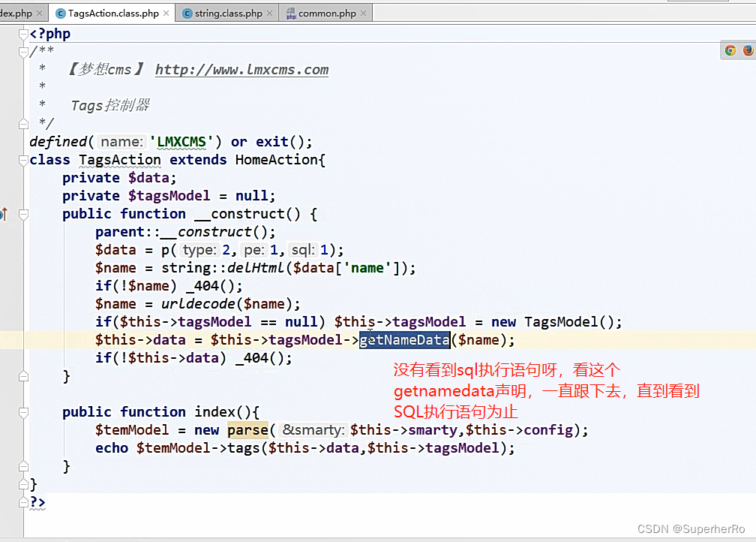Click the class icon on TagsAction.class.php tab
Viewport: 756px width, 542px height.
pyautogui.click(x=61, y=14)
